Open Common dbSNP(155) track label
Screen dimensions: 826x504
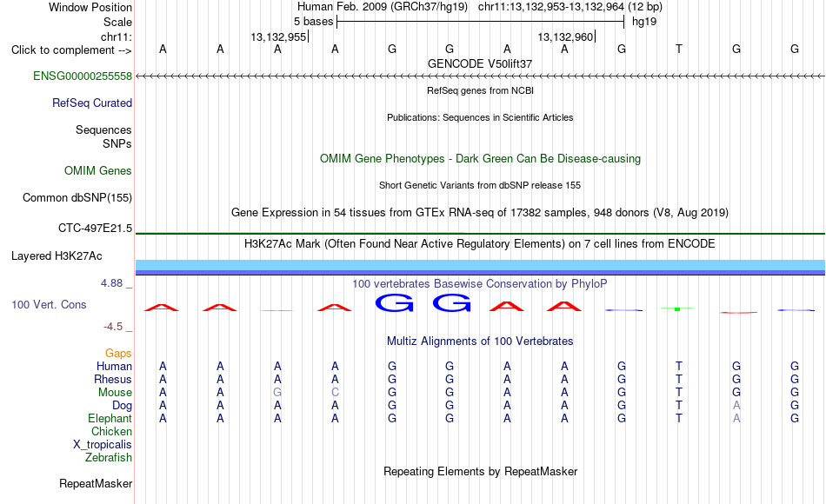tap(77, 197)
